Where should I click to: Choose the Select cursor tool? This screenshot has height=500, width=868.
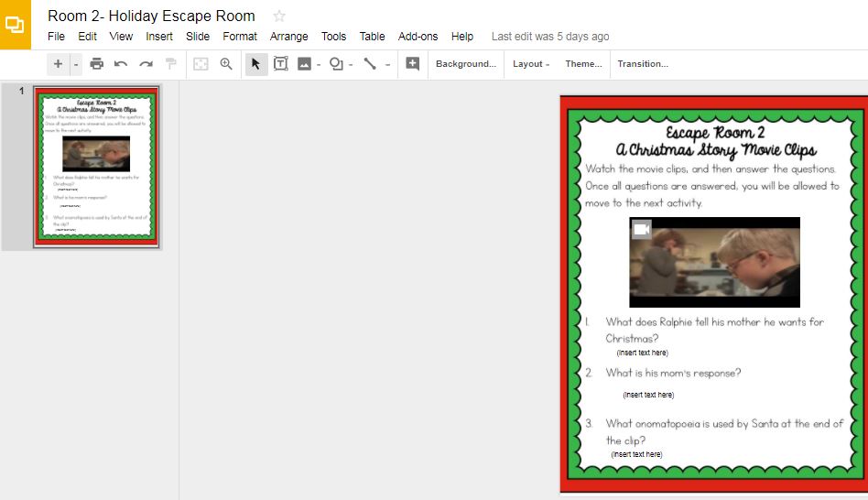[256, 64]
